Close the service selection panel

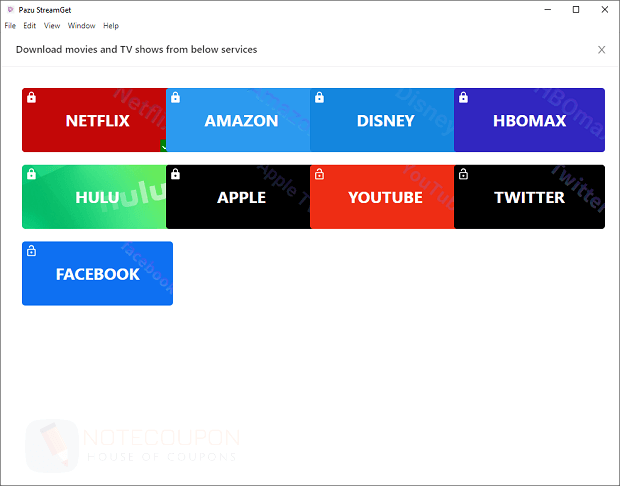[x=601, y=49]
